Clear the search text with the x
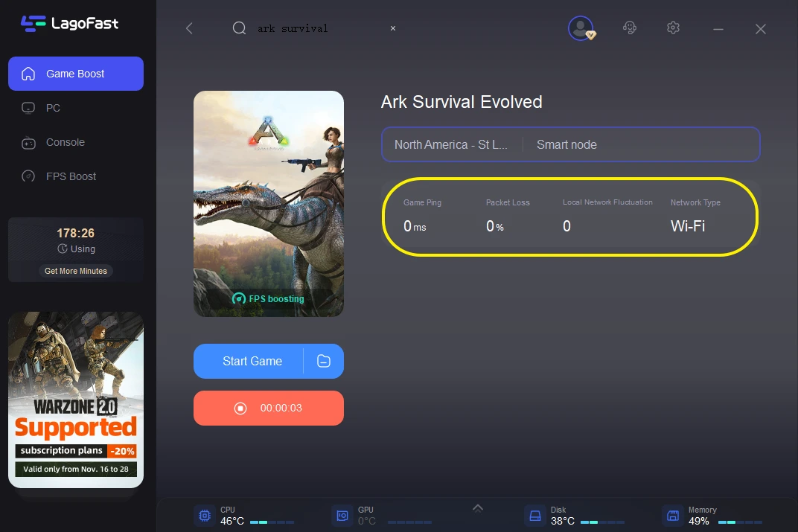The height and width of the screenshot is (532, 798). pyautogui.click(x=393, y=28)
